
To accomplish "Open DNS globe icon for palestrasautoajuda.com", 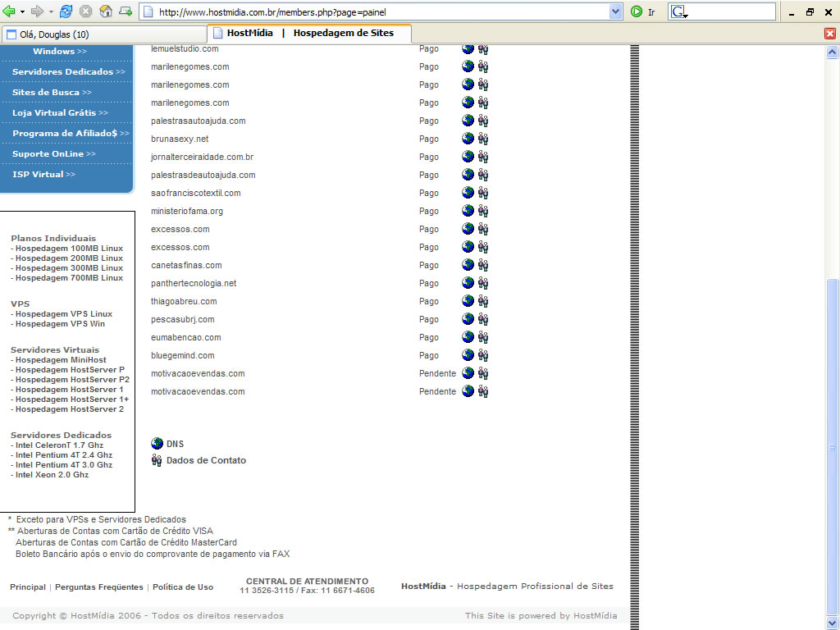I will (468, 121).
